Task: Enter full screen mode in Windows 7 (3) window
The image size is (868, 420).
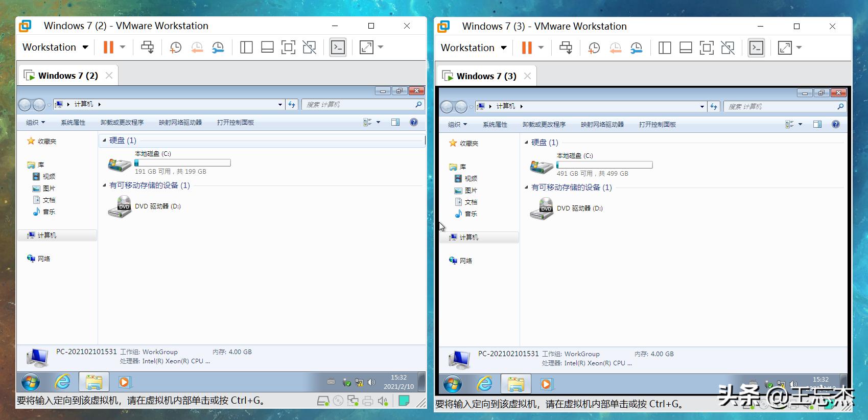Action: pos(707,48)
